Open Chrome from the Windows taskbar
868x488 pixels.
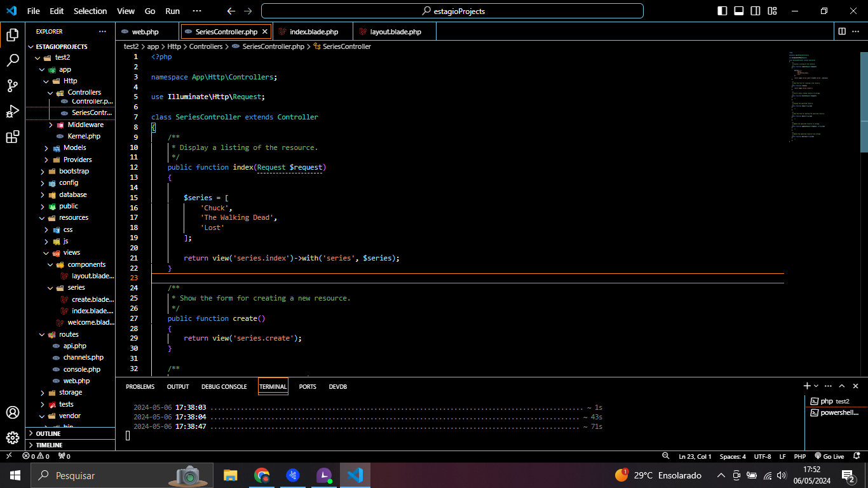click(x=261, y=475)
